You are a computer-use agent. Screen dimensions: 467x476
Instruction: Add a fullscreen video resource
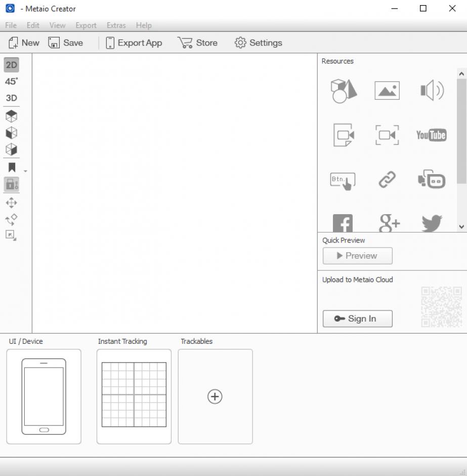coord(387,135)
